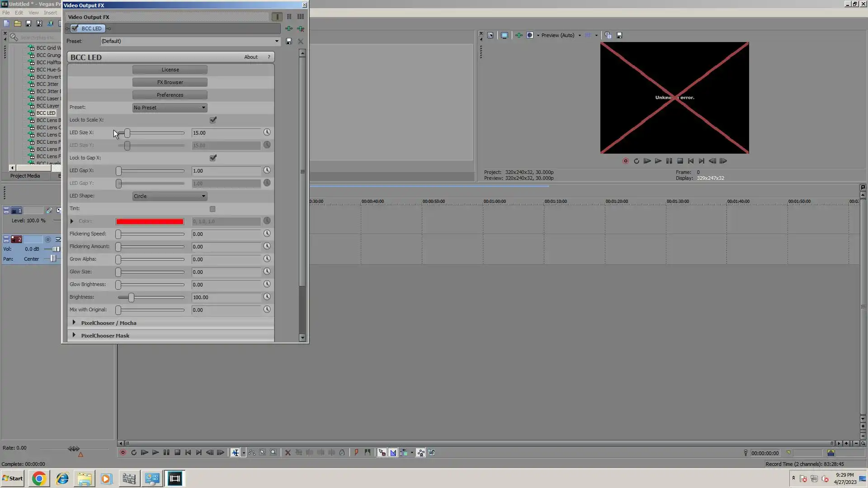Click the plug-in chain add icon

click(x=289, y=28)
